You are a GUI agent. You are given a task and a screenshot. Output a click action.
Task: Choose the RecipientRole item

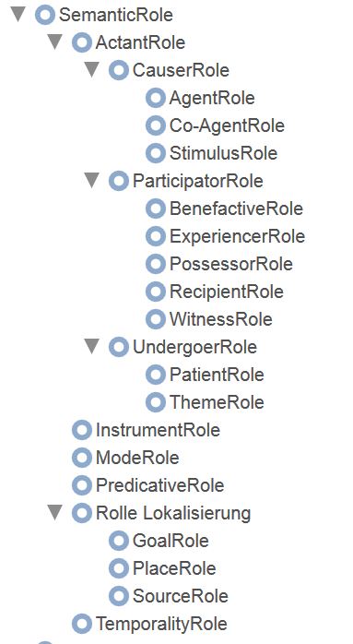click(227, 292)
